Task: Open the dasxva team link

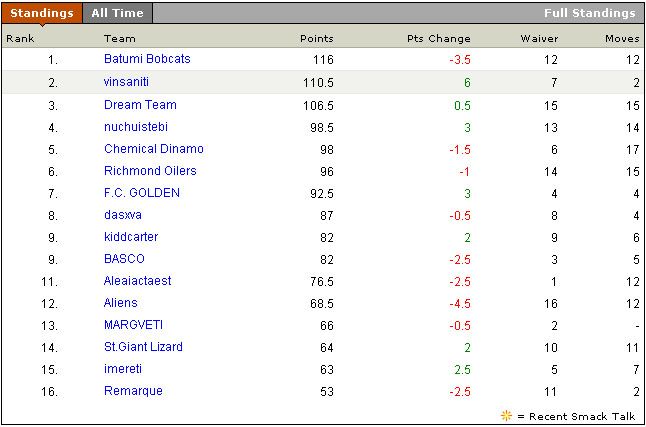Action: tap(123, 215)
